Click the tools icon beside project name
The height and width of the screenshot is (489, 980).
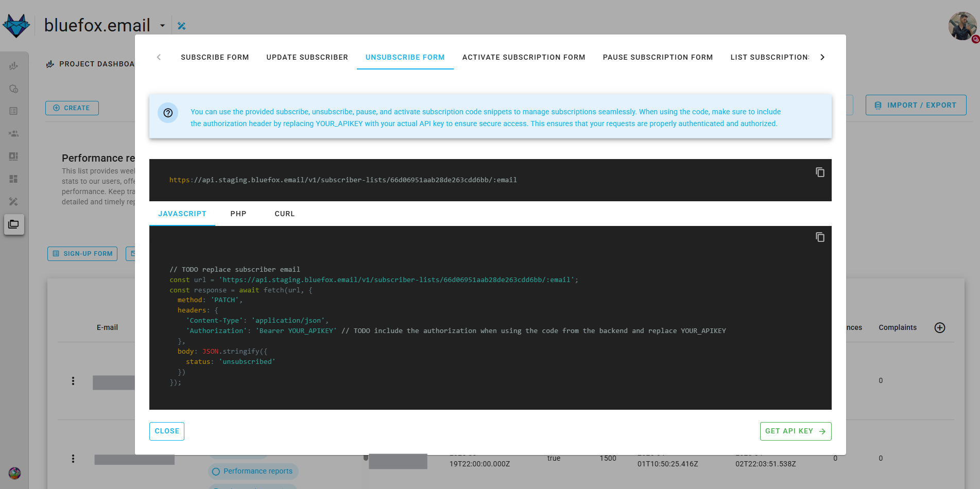[x=181, y=26]
